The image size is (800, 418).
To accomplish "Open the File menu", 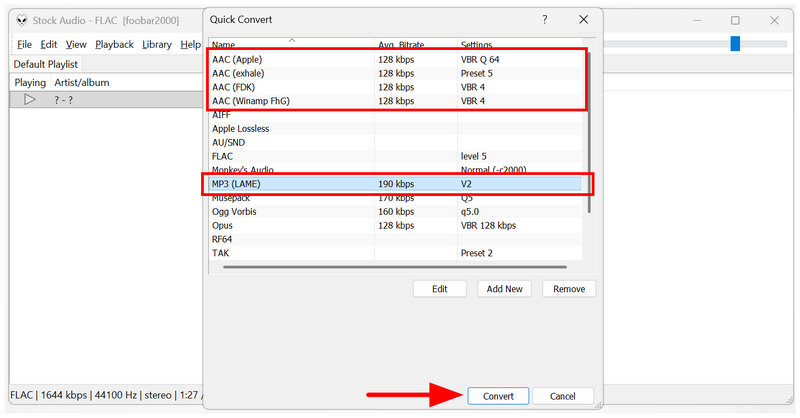I will [24, 44].
